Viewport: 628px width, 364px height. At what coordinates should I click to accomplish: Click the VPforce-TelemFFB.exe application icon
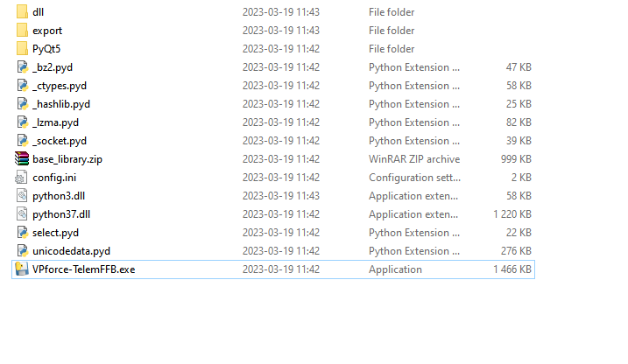click(22, 269)
